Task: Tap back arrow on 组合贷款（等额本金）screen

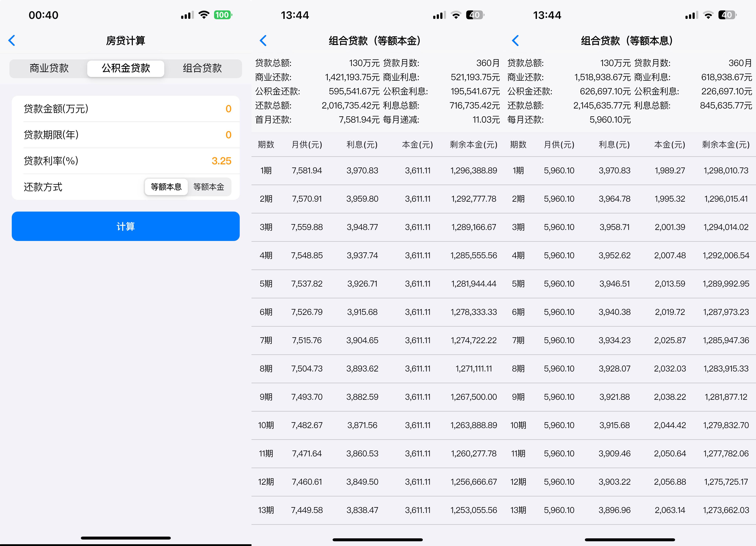Action: pyautogui.click(x=263, y=40)
